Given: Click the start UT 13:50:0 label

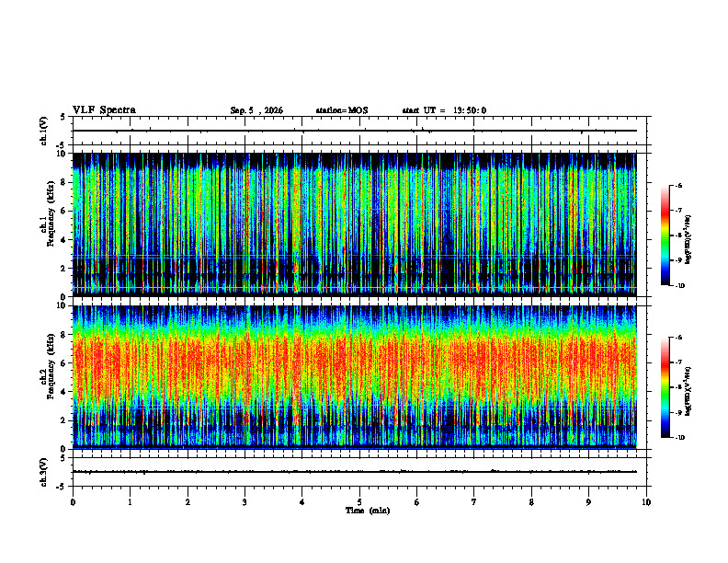Looking at the screenshot, I should tap(444, 110).
